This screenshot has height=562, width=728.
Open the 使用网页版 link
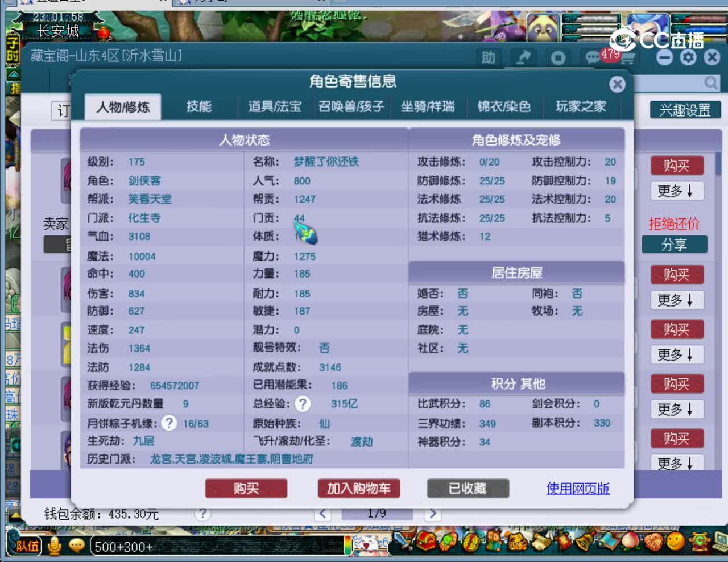[x=577, y=488]
